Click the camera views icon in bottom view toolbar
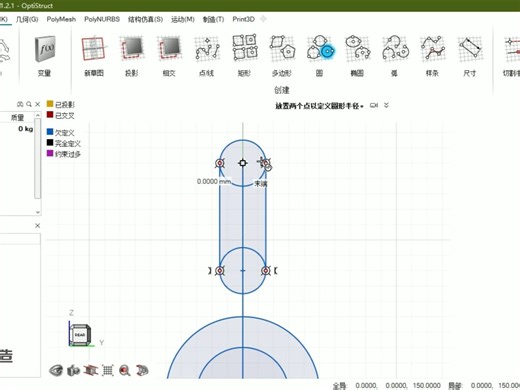This screenshot has width=520, height=390. 73,370
